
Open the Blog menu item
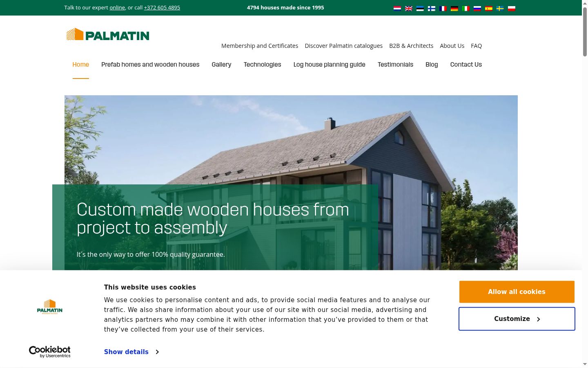(x=432, y=65)
